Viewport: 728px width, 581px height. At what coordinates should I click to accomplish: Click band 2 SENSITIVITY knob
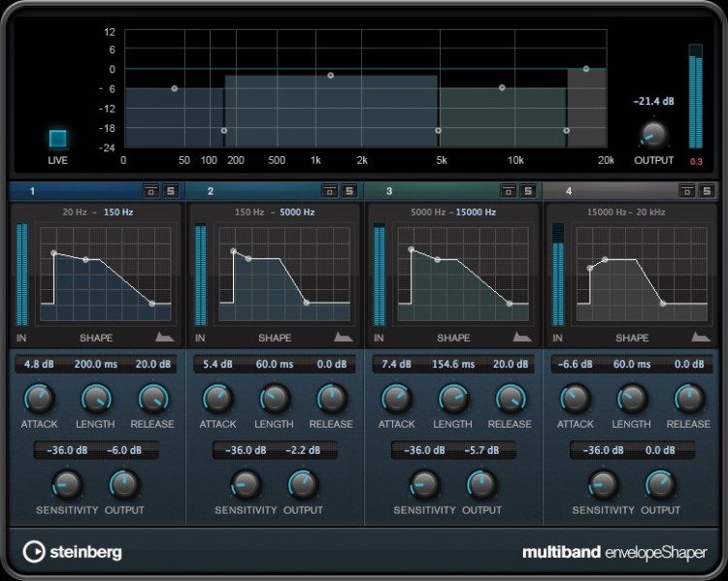pos(247,485)
